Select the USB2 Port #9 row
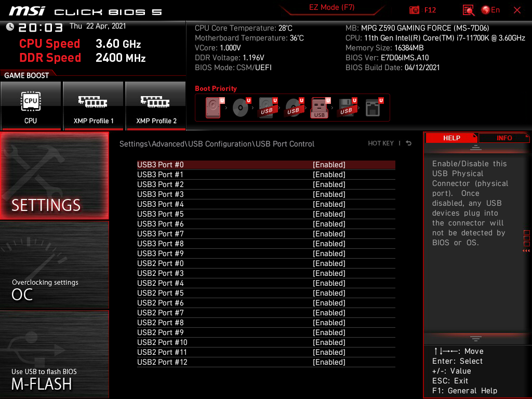 pos(266,332)
